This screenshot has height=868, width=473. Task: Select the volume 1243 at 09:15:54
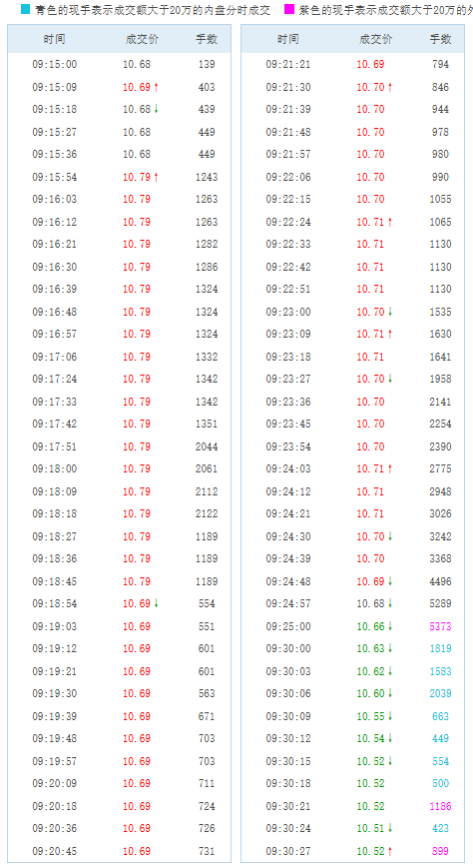(x=207, y=177)
